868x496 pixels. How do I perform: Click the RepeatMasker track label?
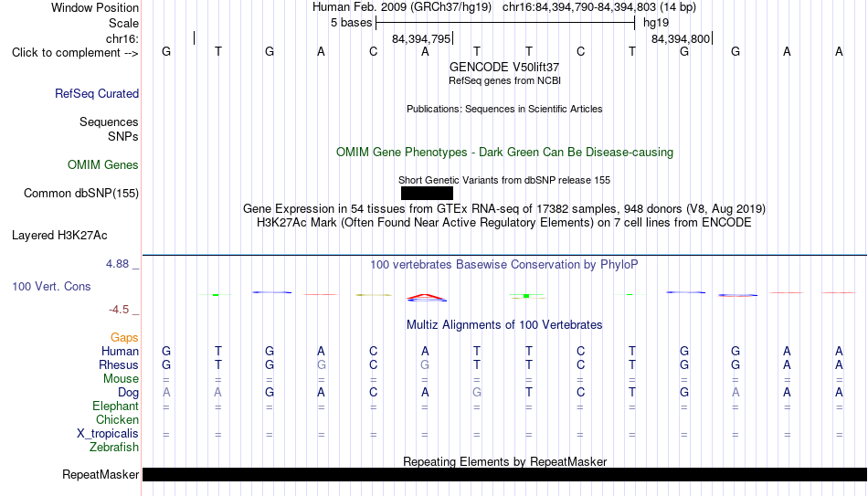pyautogui.click(x=101, y=474)
